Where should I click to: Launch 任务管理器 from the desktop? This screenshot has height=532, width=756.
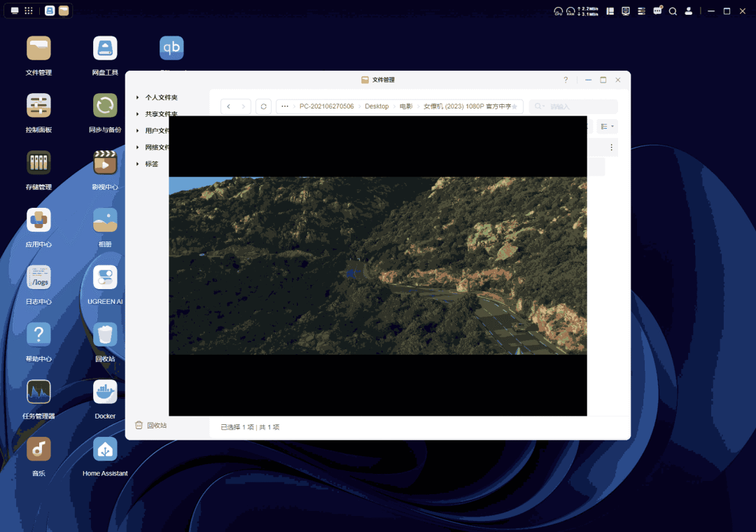pyautogui.click(x=38, y=392)
